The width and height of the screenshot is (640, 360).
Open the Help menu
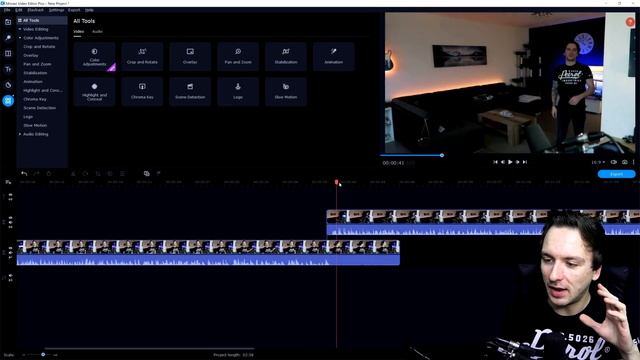(89, 10)
